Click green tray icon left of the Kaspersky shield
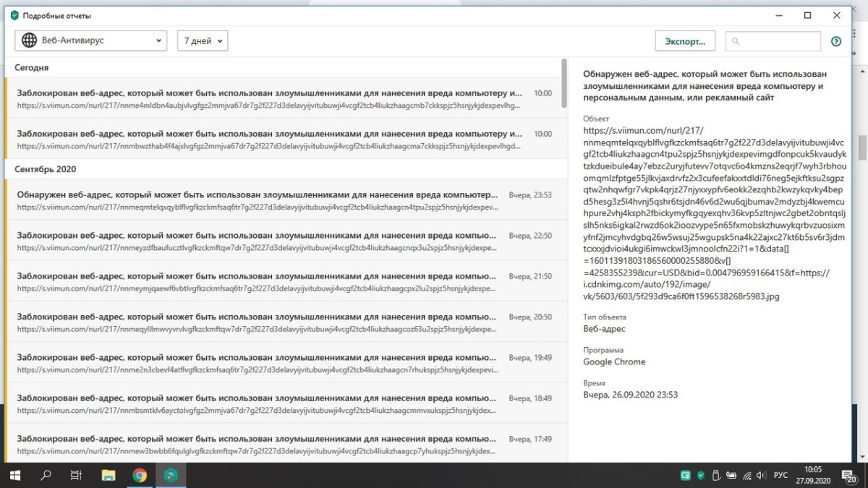The width and height of the screenshot is (868, 488). click(x=684, y=476)
